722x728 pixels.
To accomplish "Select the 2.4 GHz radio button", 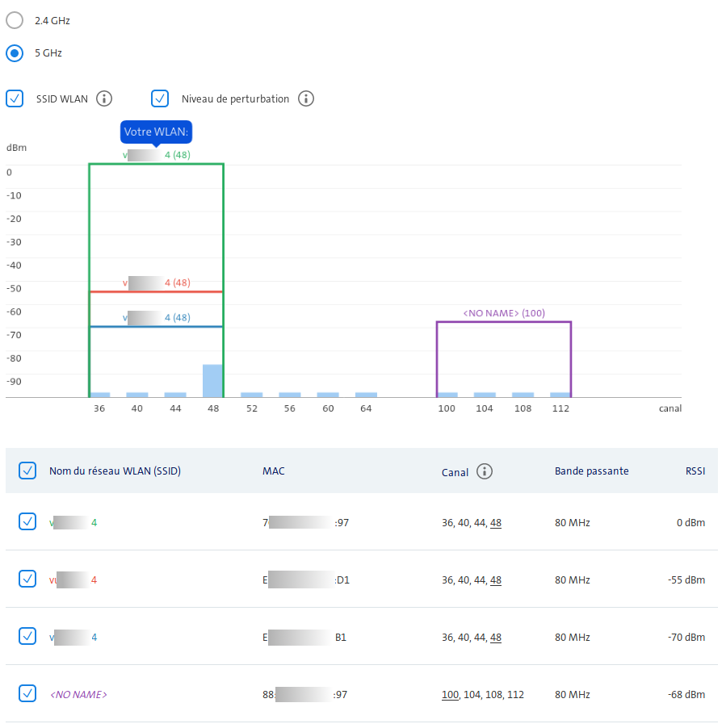I will [x=15, y=20].
